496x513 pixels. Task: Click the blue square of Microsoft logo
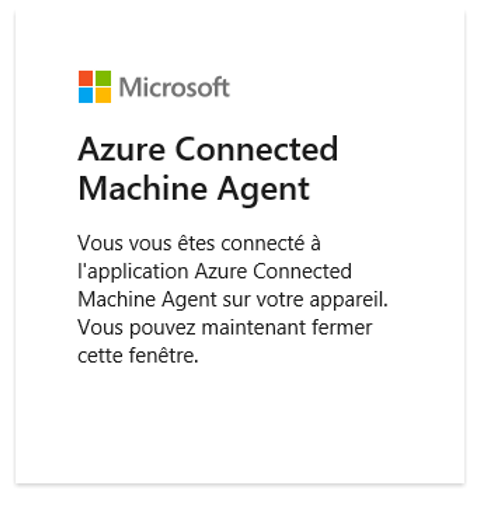[x=86, y=95]
